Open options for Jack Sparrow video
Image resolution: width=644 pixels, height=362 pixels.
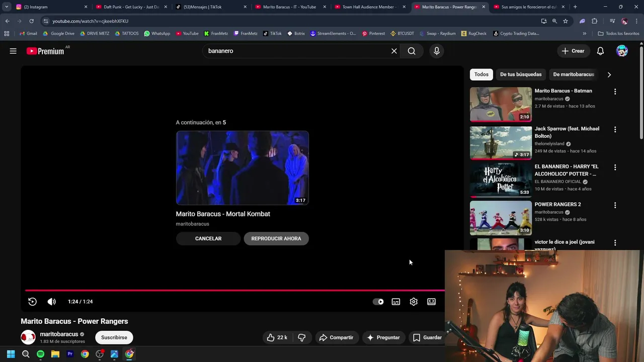(x=615, y=129)
